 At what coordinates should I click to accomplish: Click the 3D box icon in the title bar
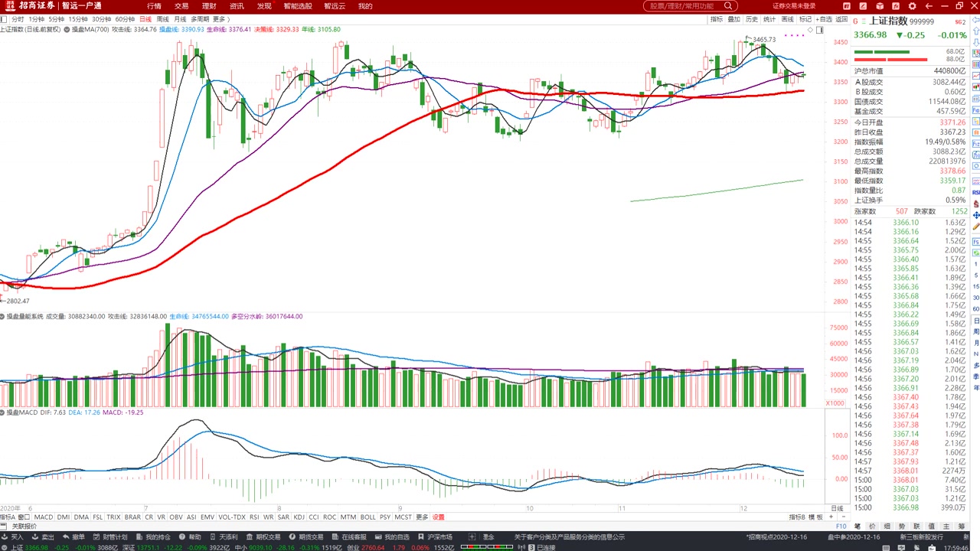pyautogui.click(x=880, y=6)
